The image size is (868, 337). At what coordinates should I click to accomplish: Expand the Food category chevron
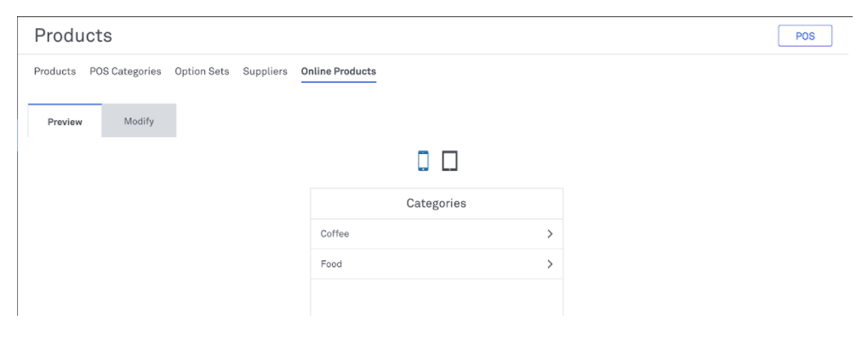pos(550,264)
